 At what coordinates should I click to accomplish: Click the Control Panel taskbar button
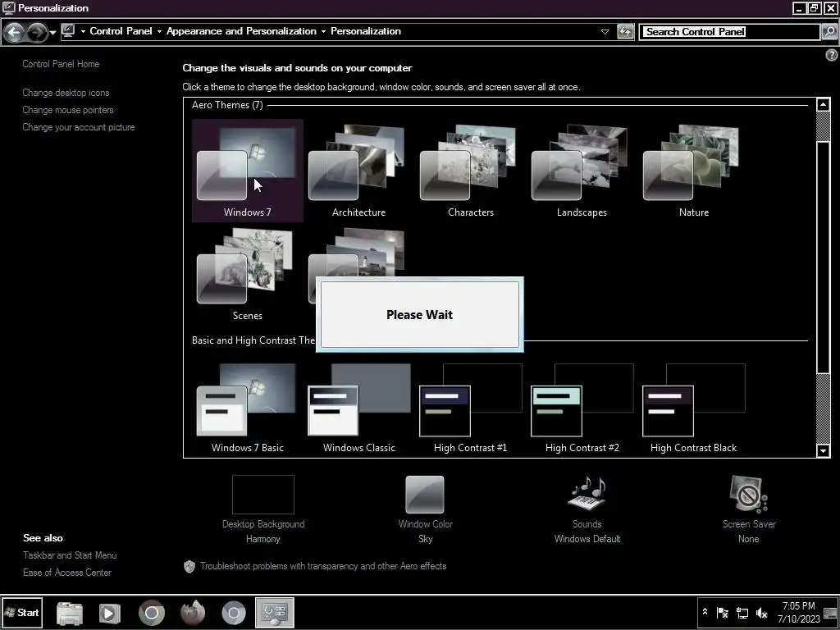(274, 613)
